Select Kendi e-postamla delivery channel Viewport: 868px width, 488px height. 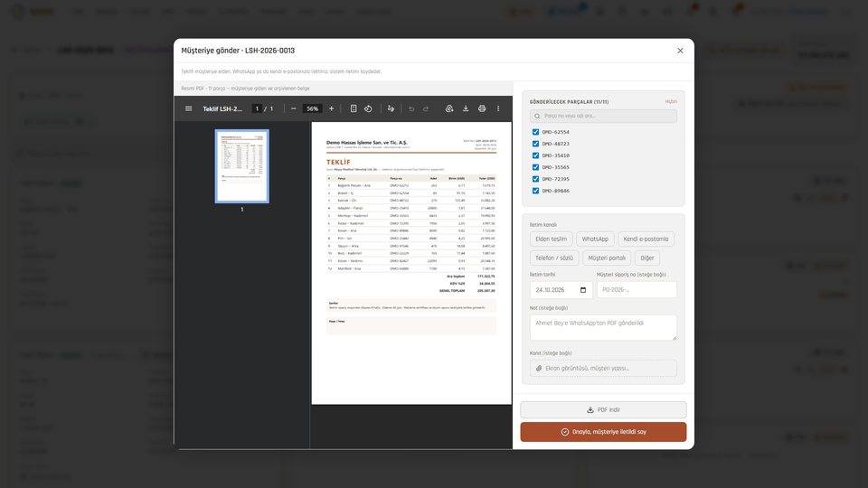[646, 239]
